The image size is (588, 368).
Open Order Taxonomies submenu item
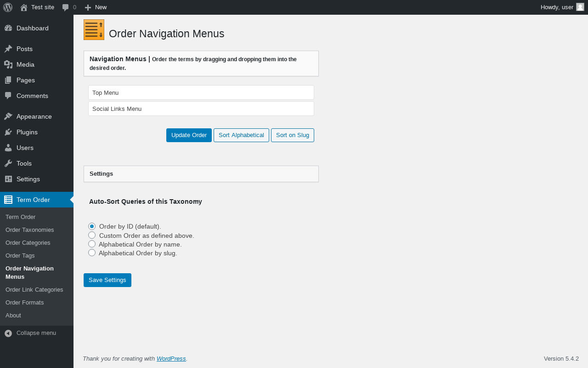(x=29, y=230)
